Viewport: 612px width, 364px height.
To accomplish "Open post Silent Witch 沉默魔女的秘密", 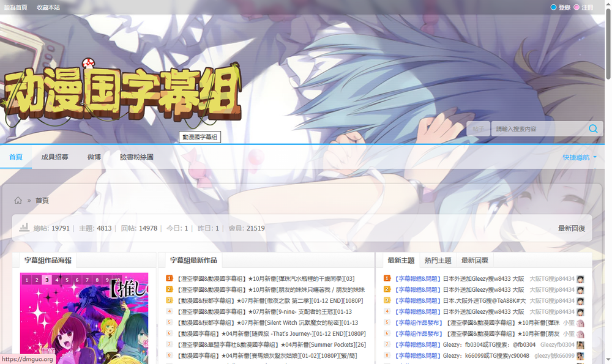I will click(x=267, y=322).
